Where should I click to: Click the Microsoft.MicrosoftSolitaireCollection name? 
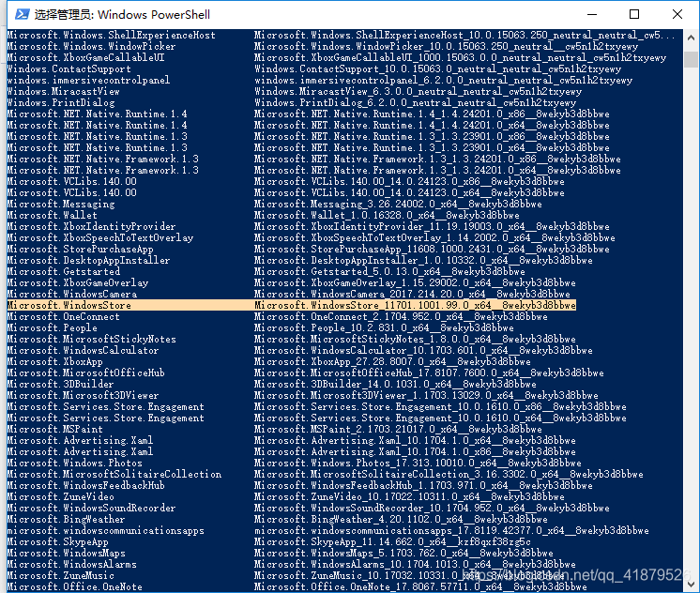tap(114, 474)
